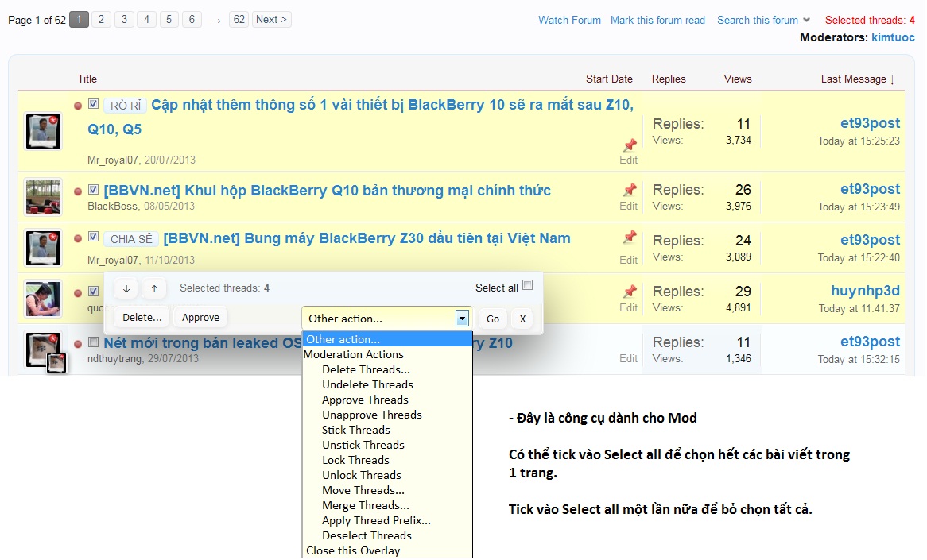
Task: Click the CHIA SẺ thread prefix
Action: click(x=131, y=239)
